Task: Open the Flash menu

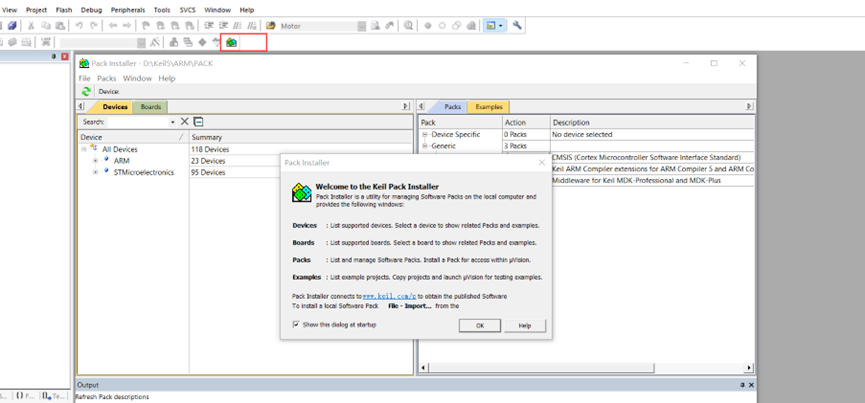Action: (63, 10)
